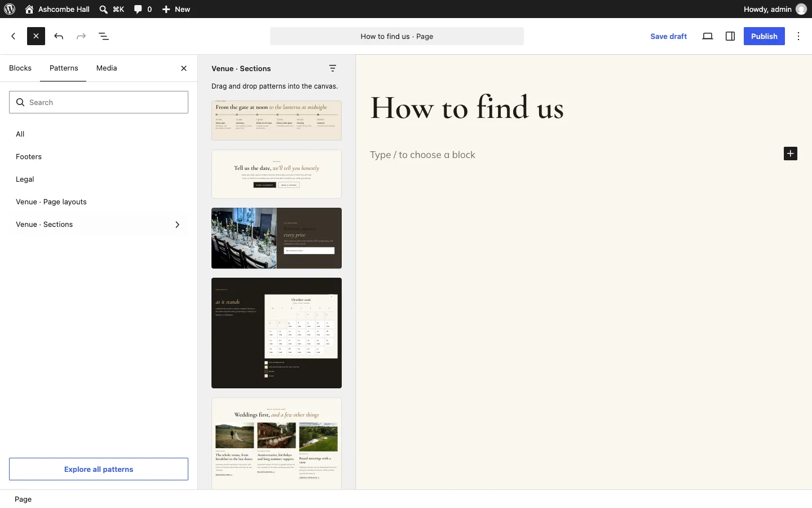Insert the 'Tell us the date' pattern

[276, 174]
